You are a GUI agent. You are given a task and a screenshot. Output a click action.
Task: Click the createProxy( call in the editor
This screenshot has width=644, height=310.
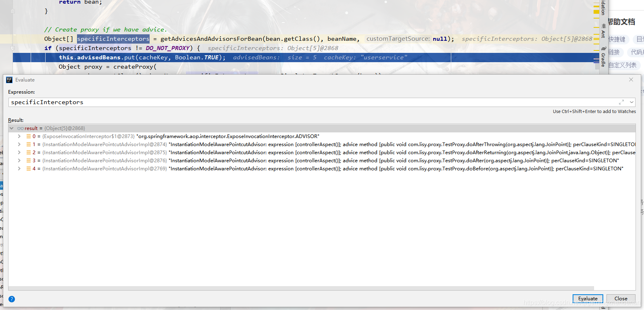[135, 67]
